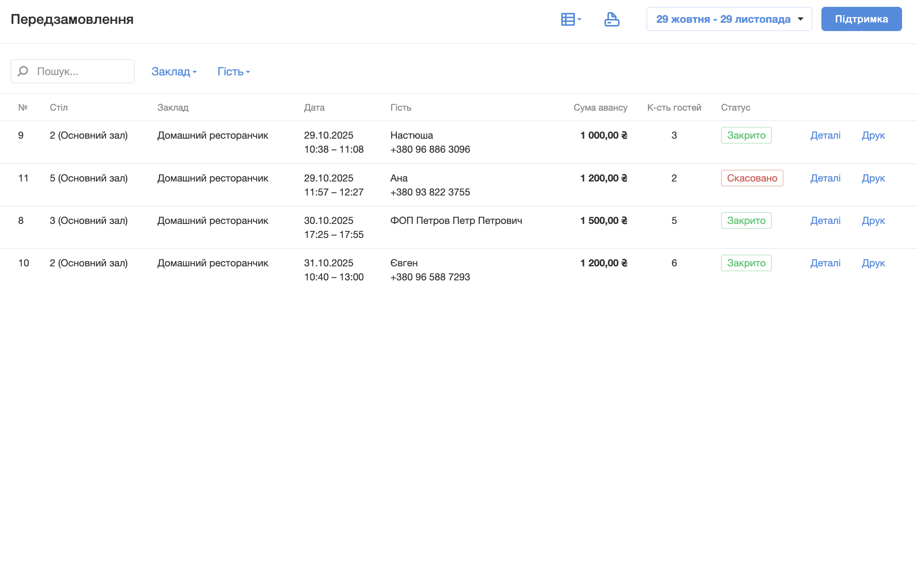Open Деталі for cancelled order 11
This screenshot has height=588, width=921.
tap(826, 178)
